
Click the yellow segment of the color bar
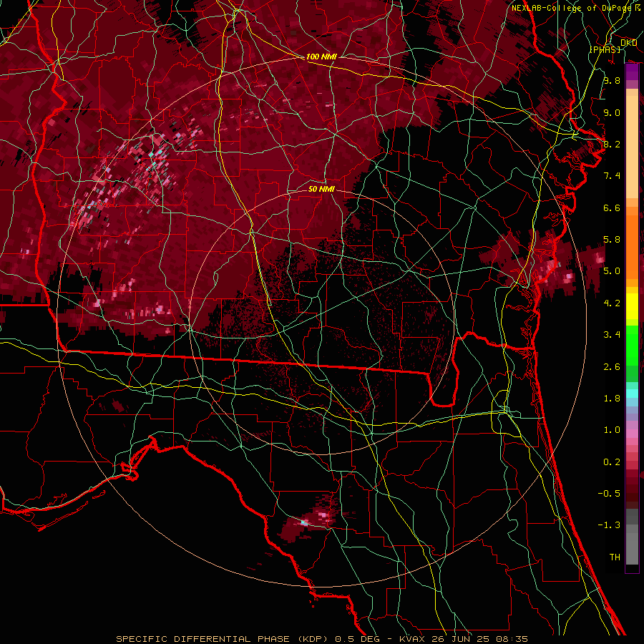pos(632,306)
